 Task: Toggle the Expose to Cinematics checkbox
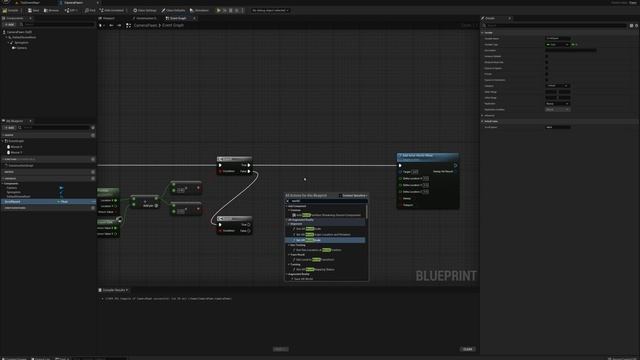(547, 80)
